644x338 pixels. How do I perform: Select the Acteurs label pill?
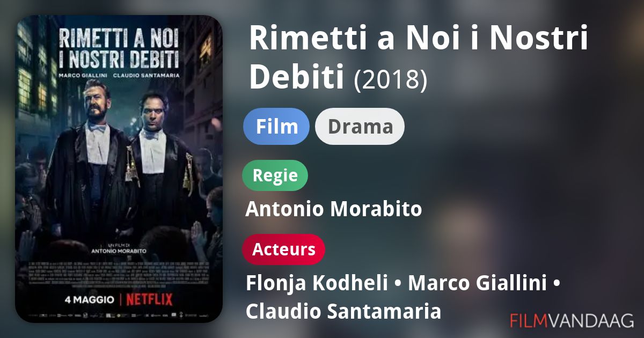(x=284, y=249)
